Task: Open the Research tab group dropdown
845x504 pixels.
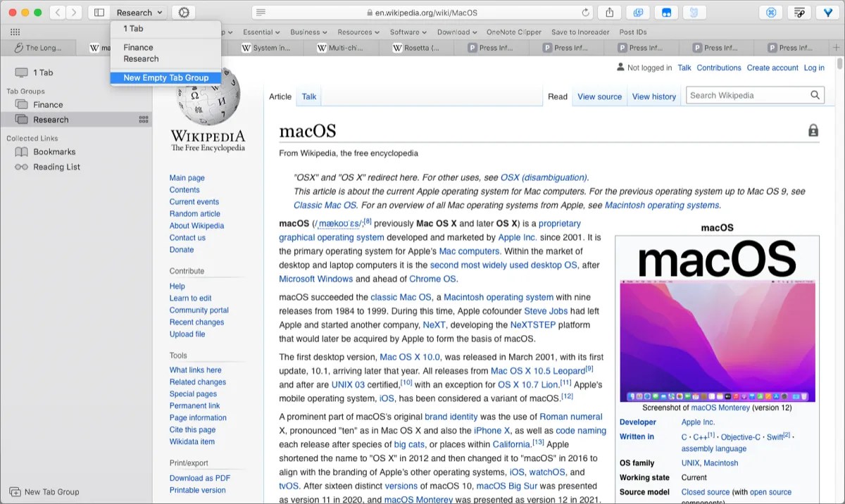Action: (139, 12)
